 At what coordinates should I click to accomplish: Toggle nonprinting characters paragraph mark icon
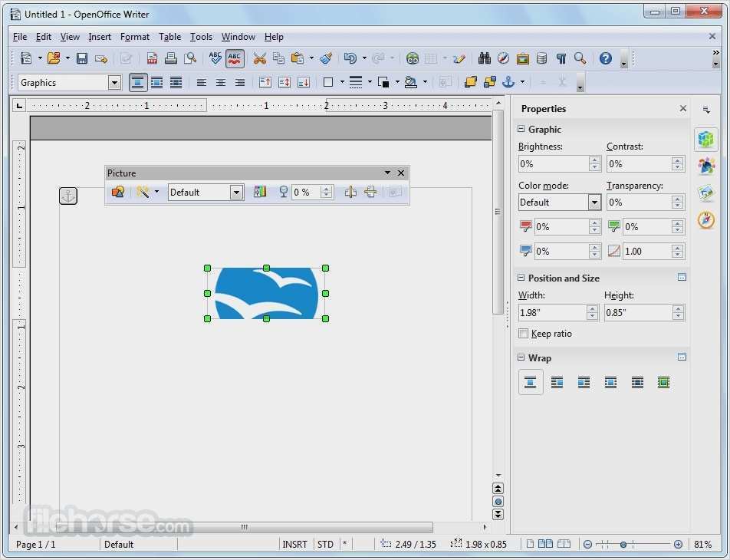click(561, 58)
